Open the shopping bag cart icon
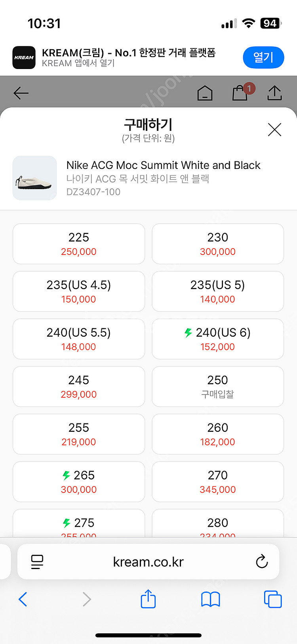Image resolution: width=297 pixels, height=644 pixels. point(240,93)
